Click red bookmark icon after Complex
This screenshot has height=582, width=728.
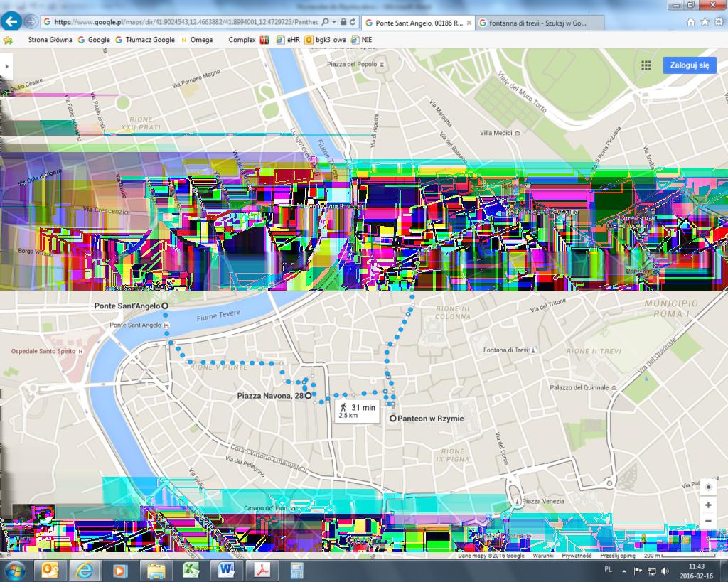(x=264, y=40)
